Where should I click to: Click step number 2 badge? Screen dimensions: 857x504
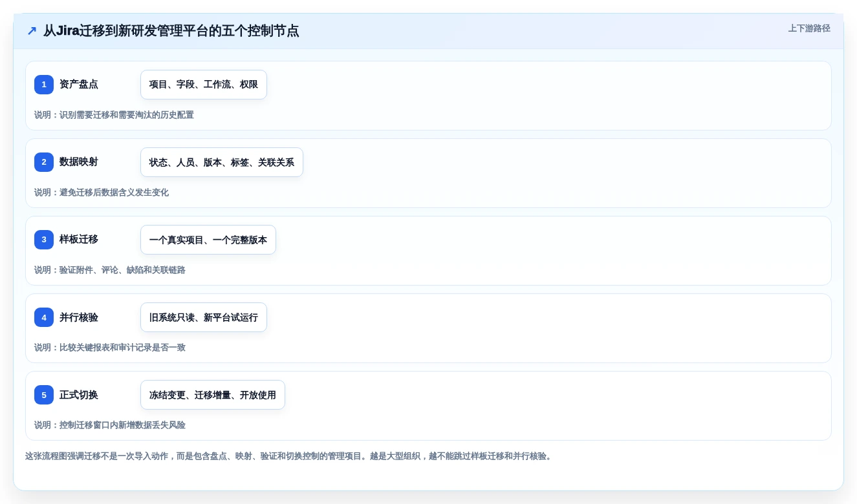(x=44, y=162)
